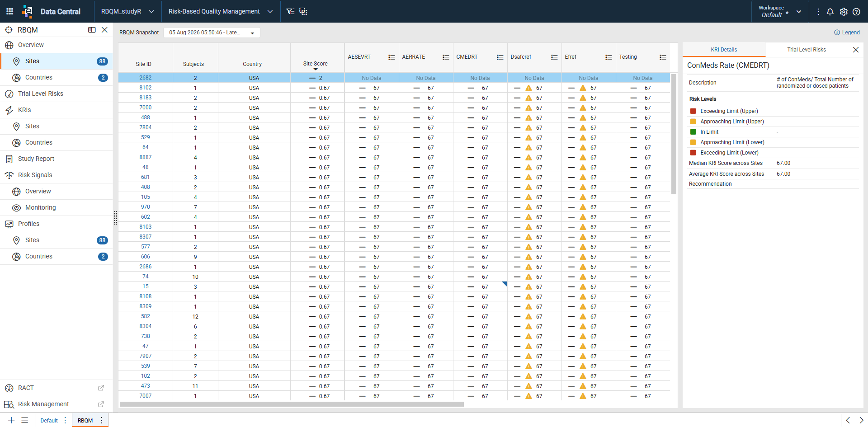Open the Dsafcref column list menu icon
The height and width of the screenshot is (427, 868).
554,57
